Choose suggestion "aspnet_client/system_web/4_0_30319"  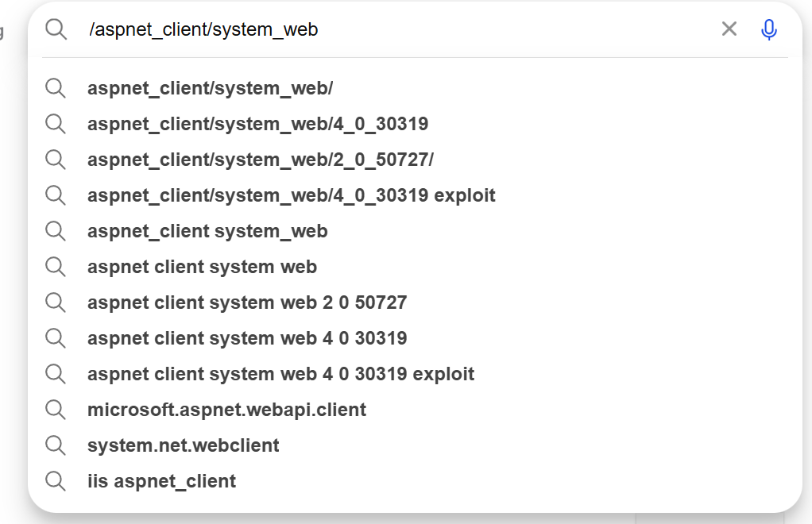click(257, 124)
